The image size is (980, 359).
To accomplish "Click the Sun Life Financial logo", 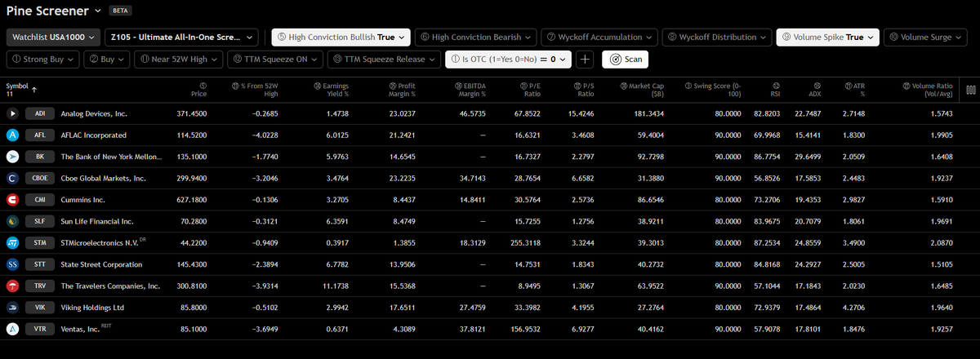I will (x=13, y=221).
